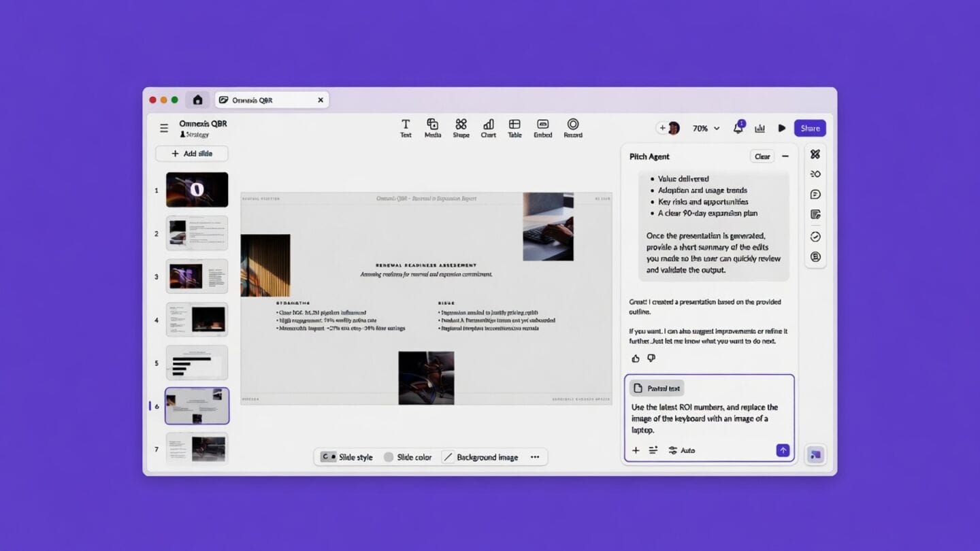Open the Slide color picker
The width and height of the screenshot is (980, 551).
pos(408,457)
